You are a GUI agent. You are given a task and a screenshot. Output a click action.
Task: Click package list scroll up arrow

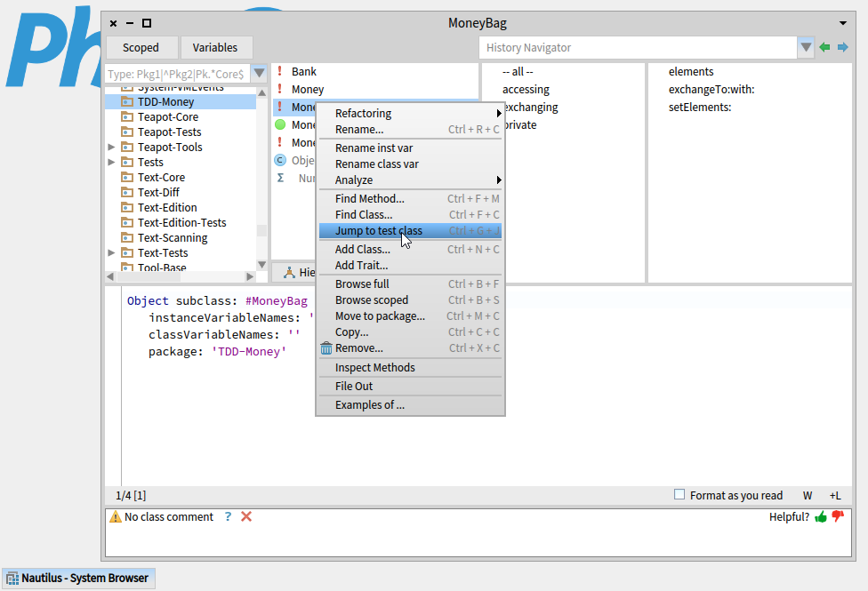pyautogui.click(x=261, y=92)
